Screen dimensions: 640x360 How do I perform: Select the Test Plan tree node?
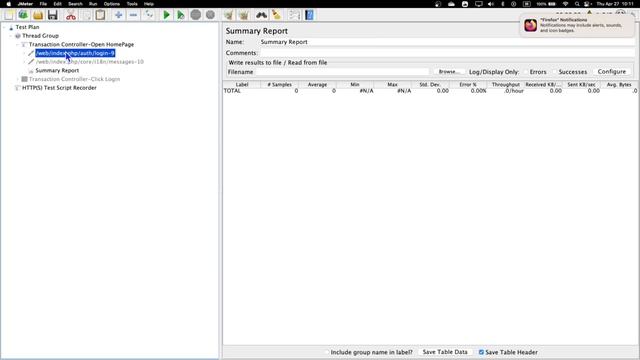pyautogui.click(x=27, y=27)
